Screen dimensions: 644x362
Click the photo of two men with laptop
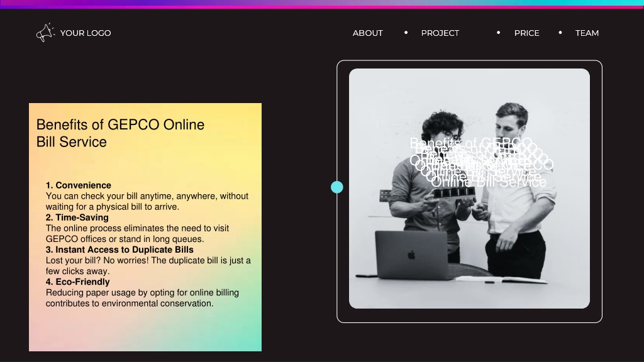click(x=469, y=189)
